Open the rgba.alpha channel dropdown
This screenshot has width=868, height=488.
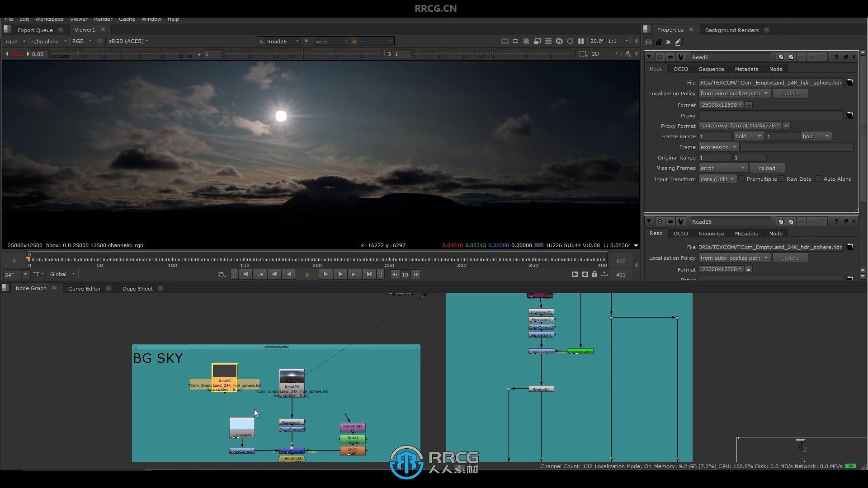[x=49, y=41]
